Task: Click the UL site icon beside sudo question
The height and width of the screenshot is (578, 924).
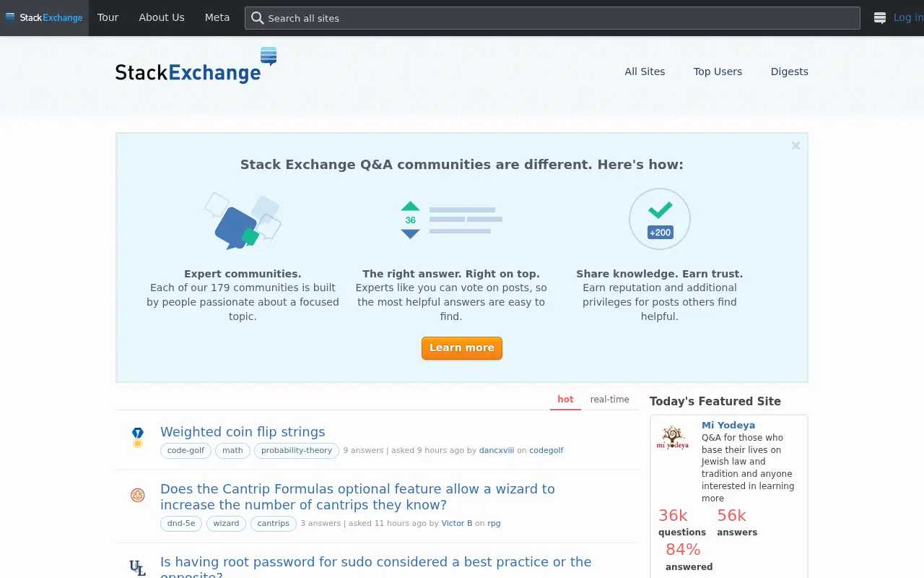Action: (x=138, y=568)
